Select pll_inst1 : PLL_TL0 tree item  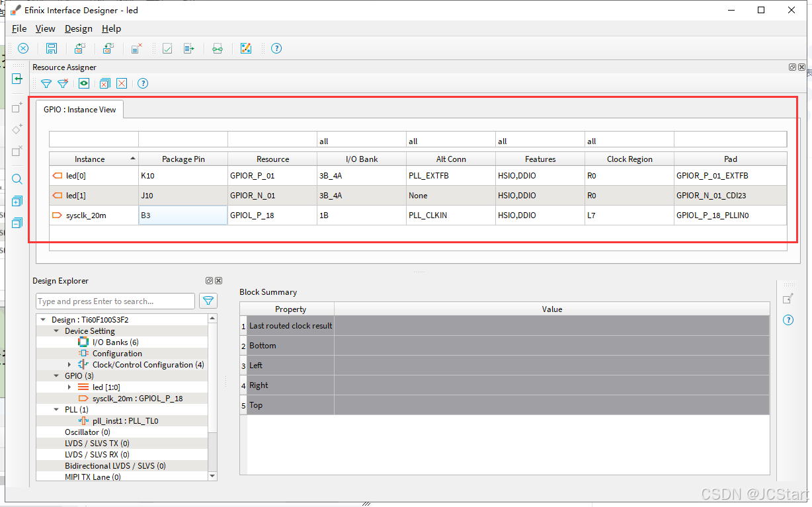click(125, 421)
